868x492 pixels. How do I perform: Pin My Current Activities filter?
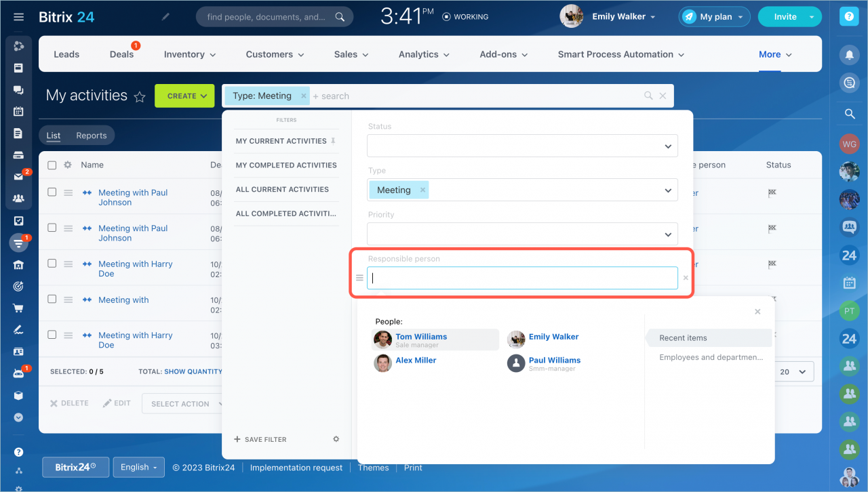333,141
